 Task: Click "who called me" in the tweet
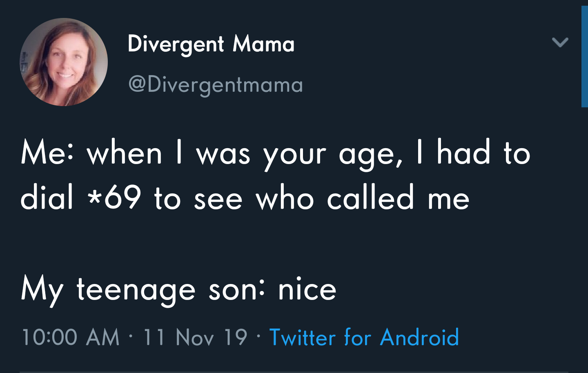coord(363,198)
